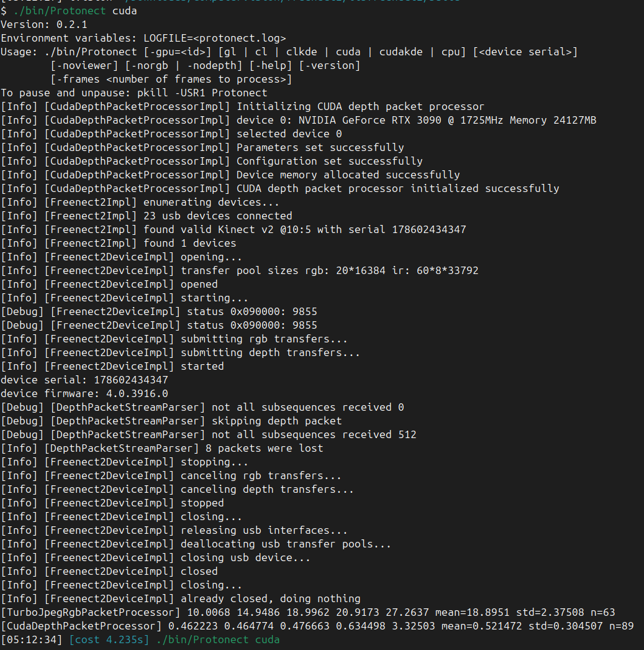Click the 'selected device 0' line
Viewport: 644px width, 650px height.
171,134
